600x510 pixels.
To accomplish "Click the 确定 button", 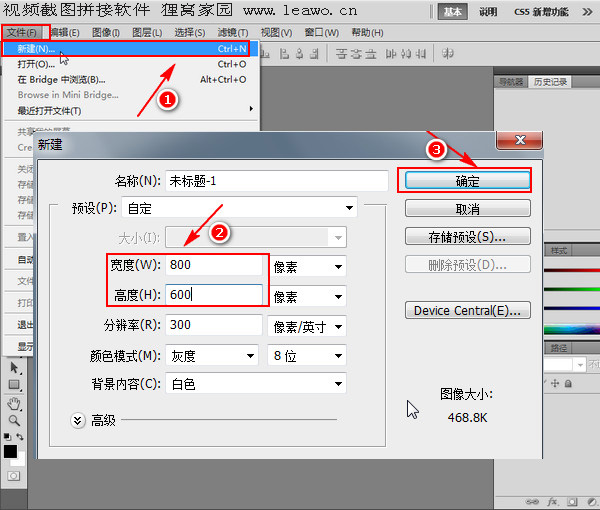I will [x=468, y=181].
